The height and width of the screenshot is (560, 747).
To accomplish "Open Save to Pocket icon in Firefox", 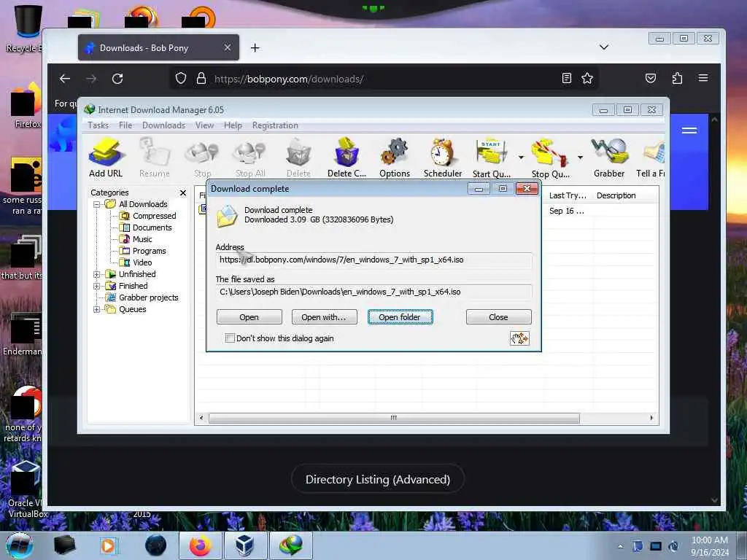I will tap(651, 79).
